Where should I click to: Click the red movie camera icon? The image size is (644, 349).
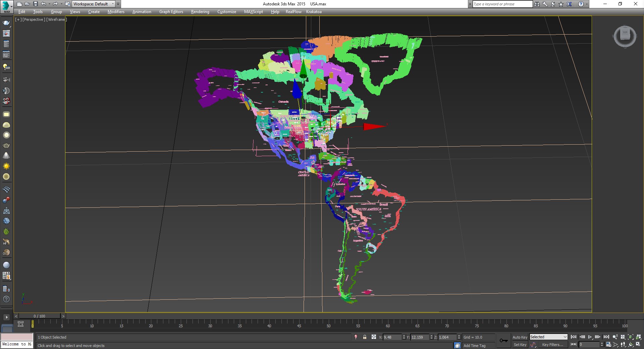6,101
